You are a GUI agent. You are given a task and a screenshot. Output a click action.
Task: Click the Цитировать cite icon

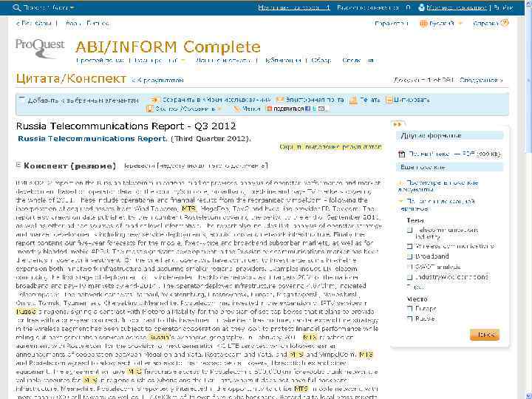[389, 100]
